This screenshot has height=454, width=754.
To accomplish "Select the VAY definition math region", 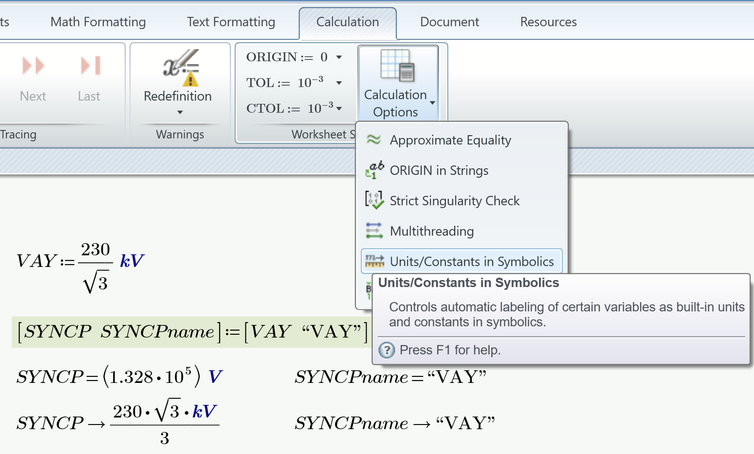I will 80,267.
